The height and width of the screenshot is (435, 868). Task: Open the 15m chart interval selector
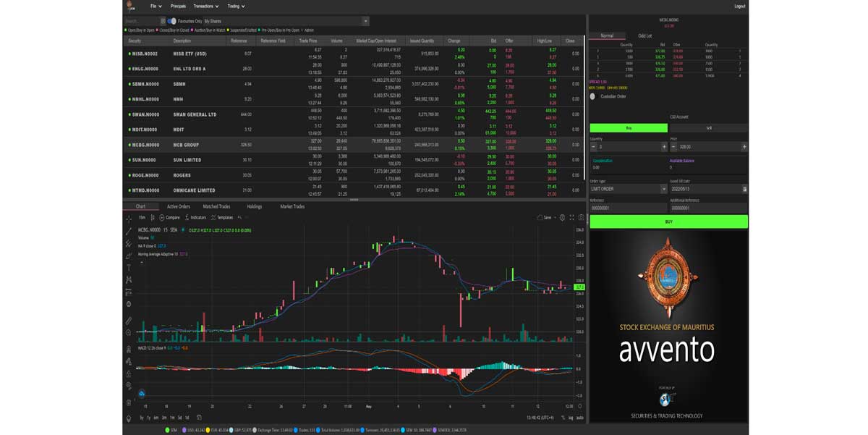pos(142,217)
